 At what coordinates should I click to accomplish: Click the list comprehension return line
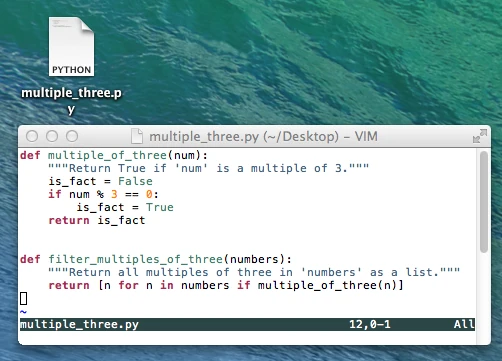click(x=226, y=285)
